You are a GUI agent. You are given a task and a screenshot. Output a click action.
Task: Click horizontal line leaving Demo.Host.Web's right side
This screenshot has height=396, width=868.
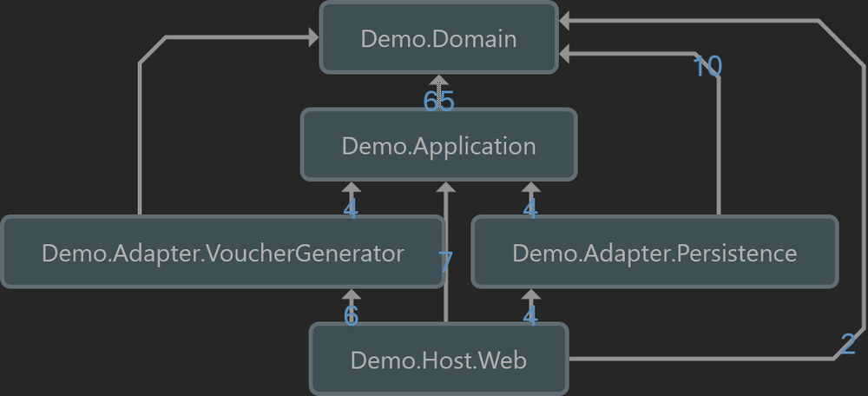pos(694,359)
